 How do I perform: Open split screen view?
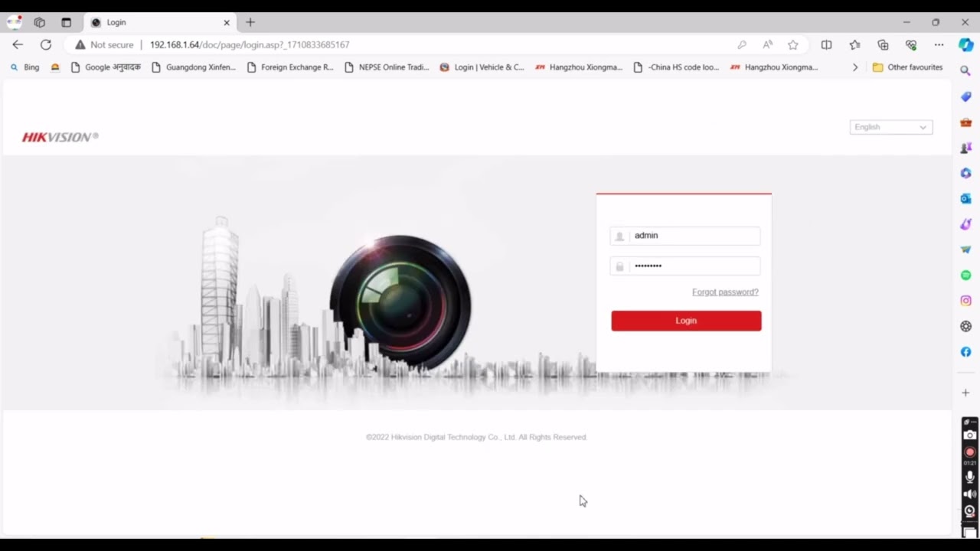click(x=826, y=44)
